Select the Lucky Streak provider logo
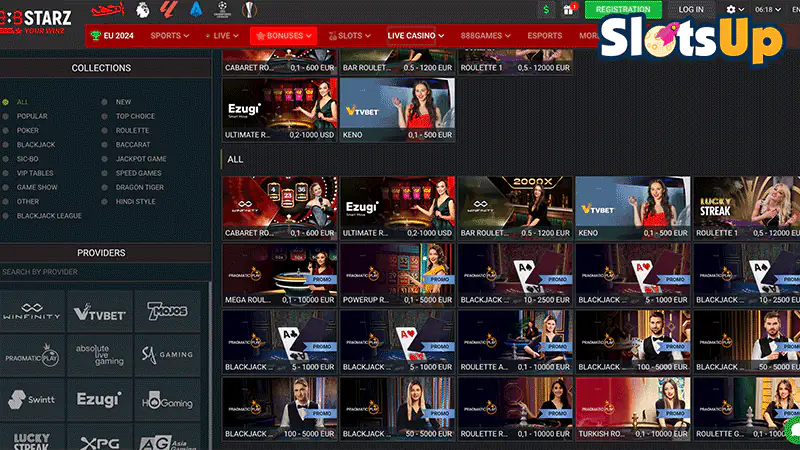Screen dimensions: 800x450 (32, 437)
